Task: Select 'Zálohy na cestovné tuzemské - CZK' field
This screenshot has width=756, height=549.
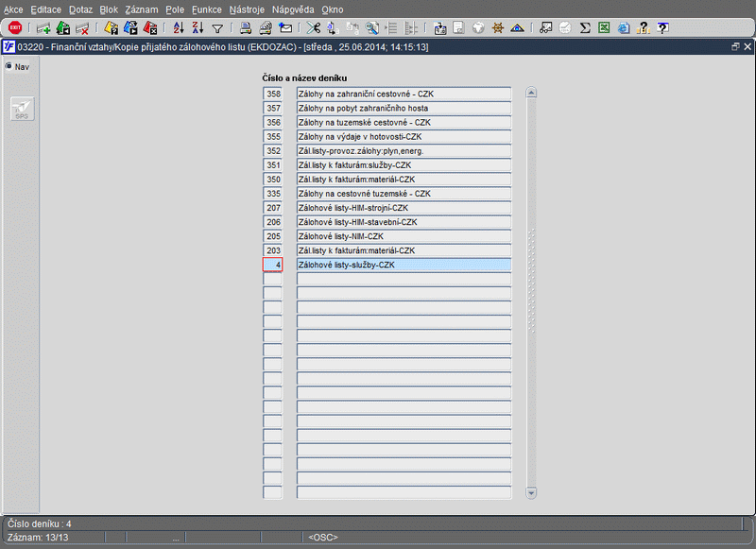Action: [404, 194]
